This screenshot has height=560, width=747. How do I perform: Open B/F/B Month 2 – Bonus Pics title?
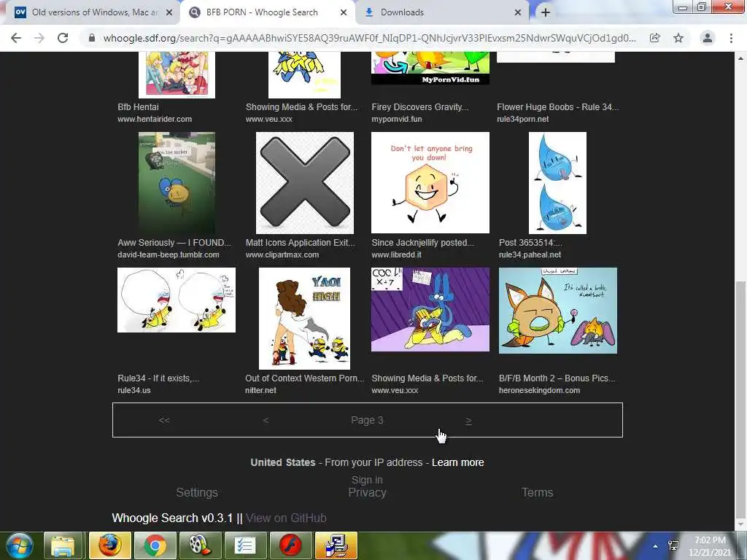(x=557, y=378)
